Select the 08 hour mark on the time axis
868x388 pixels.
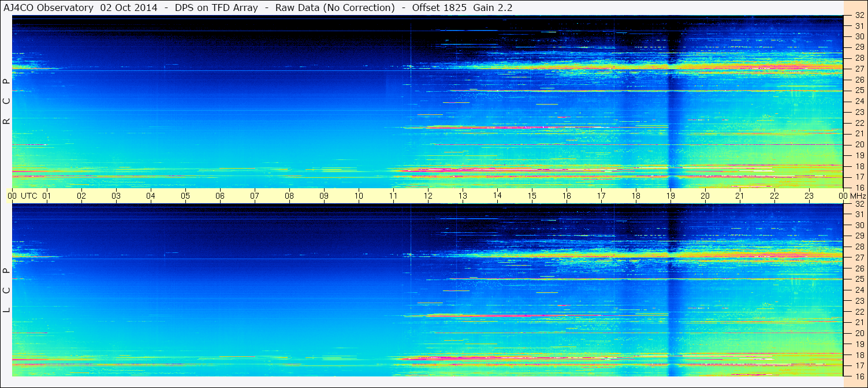[x=289, y=196]
